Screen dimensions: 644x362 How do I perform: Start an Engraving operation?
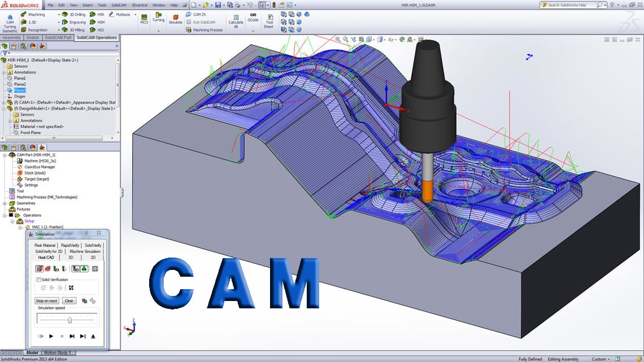pyautogui.click(x=74, y=22)
